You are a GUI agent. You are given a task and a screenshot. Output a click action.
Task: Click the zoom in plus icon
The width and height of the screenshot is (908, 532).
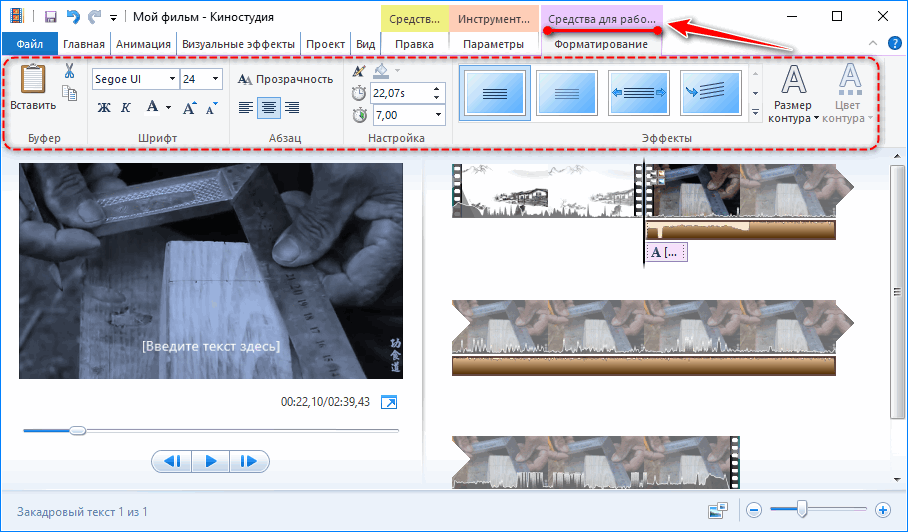coord(882,510)
